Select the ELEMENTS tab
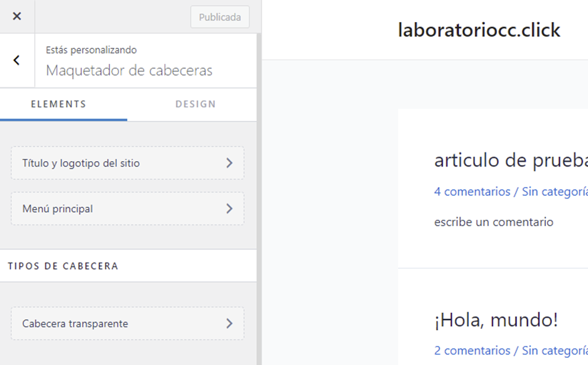Screen dimensions: 588x365 pyautogui.click(x=58, y=104)
